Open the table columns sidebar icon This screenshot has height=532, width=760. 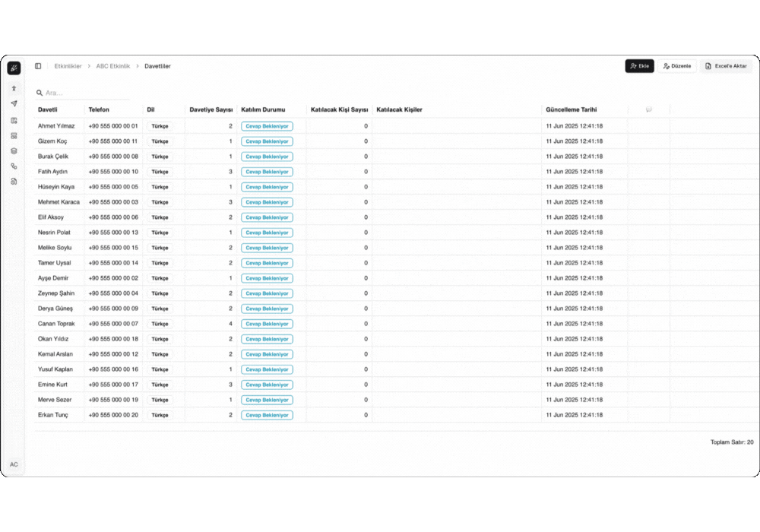pyautogui.click(x=14, y=121)
